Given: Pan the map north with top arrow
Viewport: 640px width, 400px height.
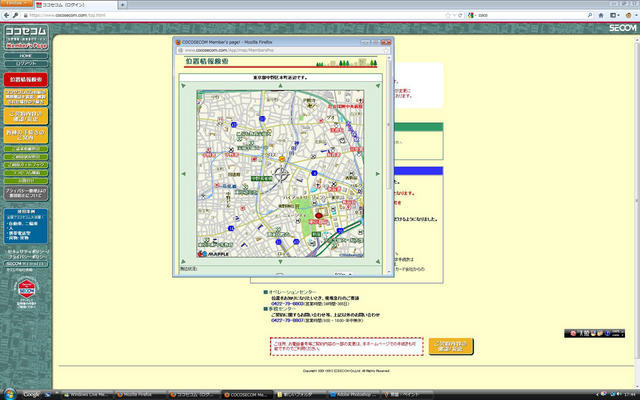Looking at the screenshot, I should point(279,84).
